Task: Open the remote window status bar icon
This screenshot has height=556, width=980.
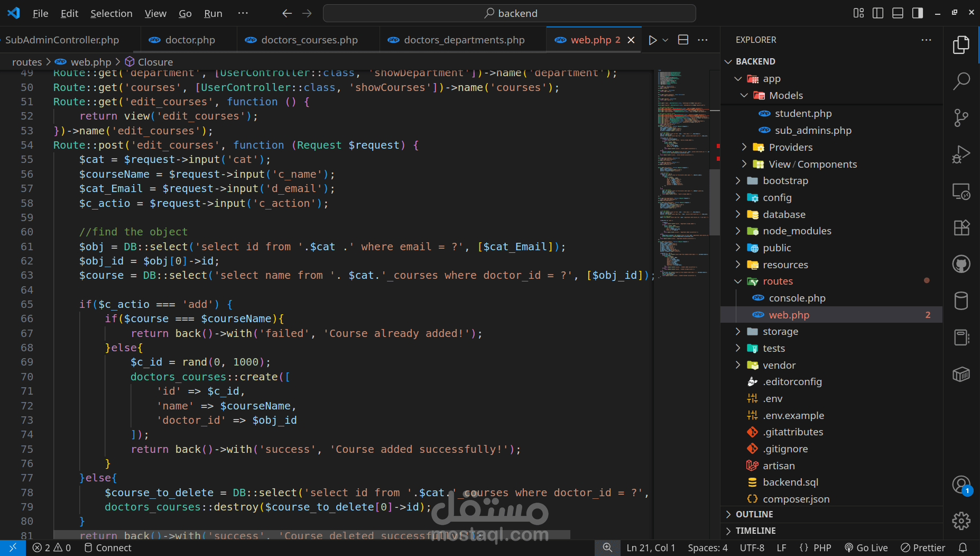Action: point(13,548)
